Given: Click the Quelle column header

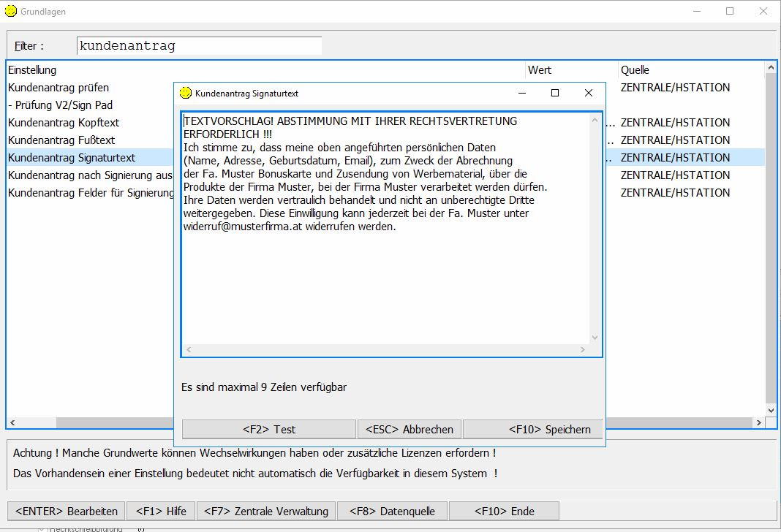Looking at the screenshot, I should (635, 70).
